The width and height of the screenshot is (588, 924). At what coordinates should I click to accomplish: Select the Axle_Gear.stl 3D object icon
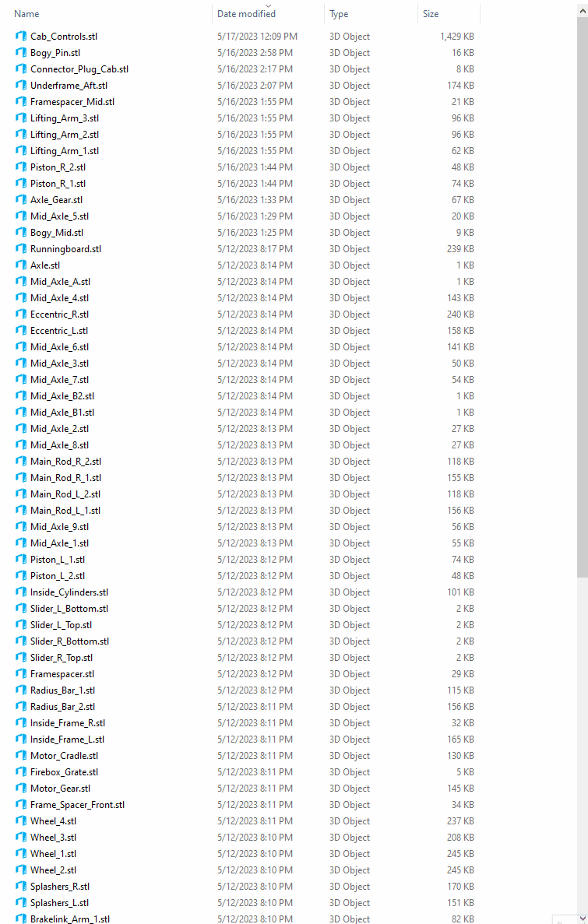click(21, 200)
